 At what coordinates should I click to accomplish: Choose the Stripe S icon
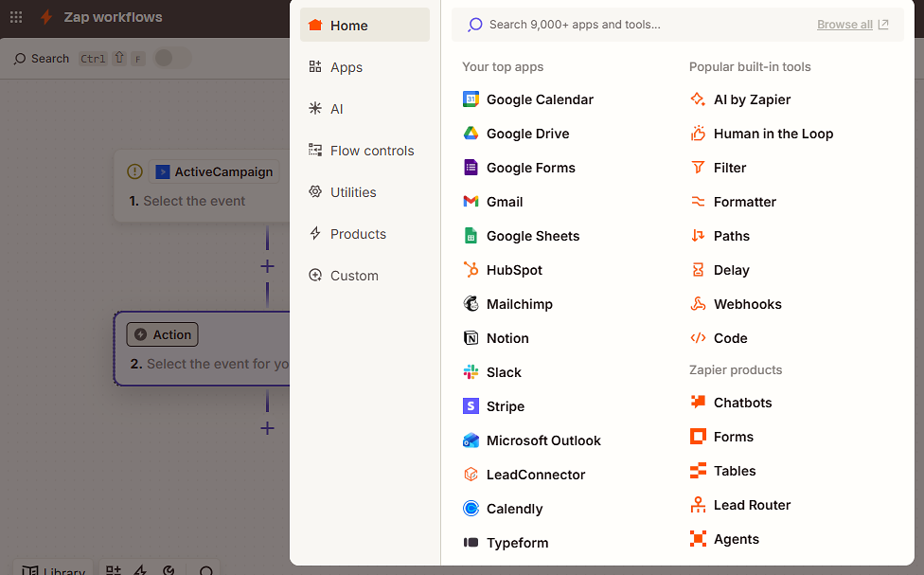471,406
